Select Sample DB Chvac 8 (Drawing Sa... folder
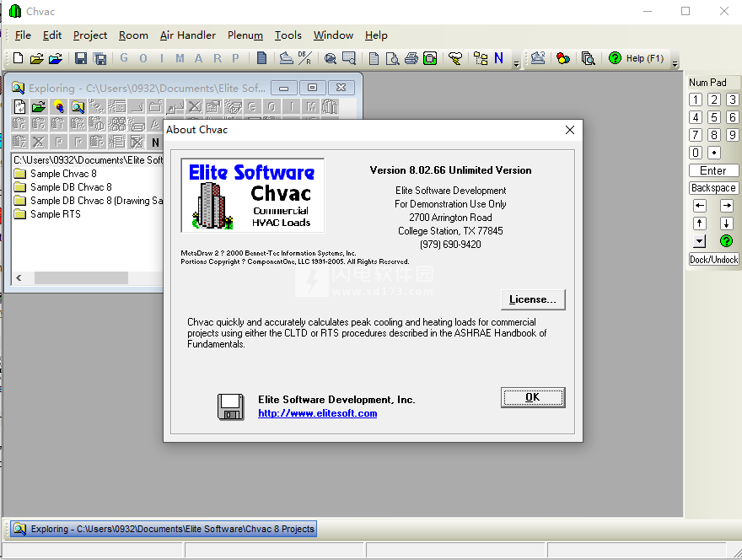This screenshot has width=742, height=560. (88, 201)
